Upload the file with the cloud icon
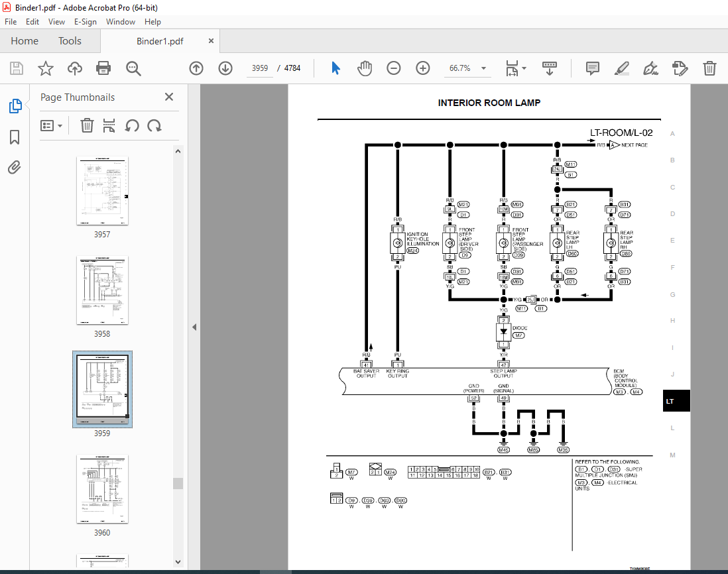This screenshot has width=728, height=574. pyautogui.click(x=75, y=68)
